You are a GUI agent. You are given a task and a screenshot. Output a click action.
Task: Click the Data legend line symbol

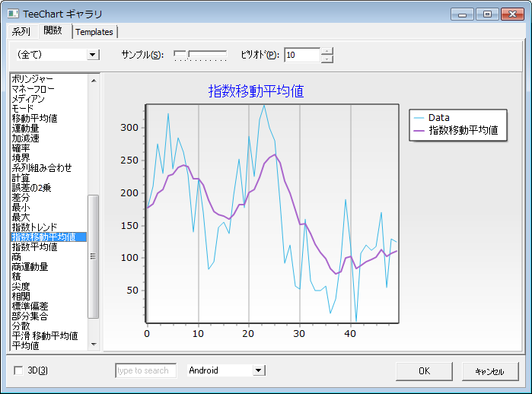pyautogui.click(x=418, y=118)
